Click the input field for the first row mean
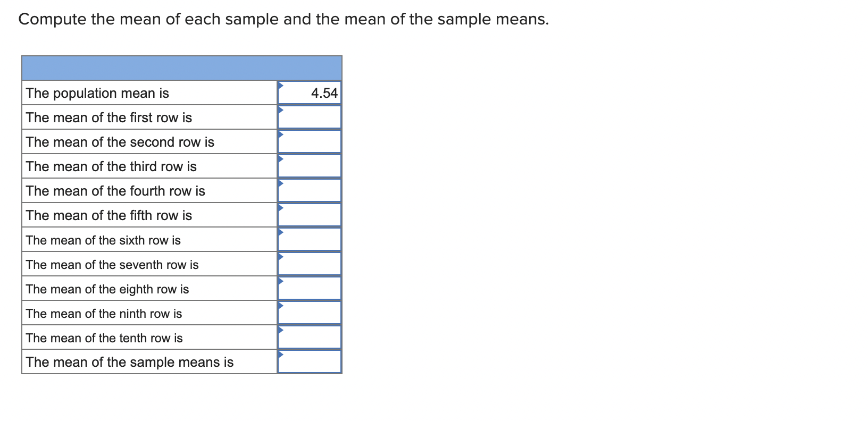 311,117
